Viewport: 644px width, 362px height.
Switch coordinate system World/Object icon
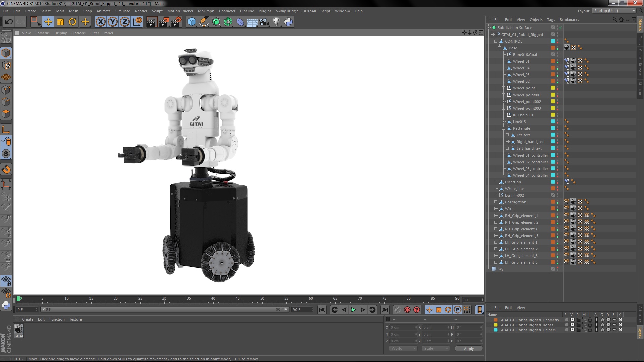(137, 22)
